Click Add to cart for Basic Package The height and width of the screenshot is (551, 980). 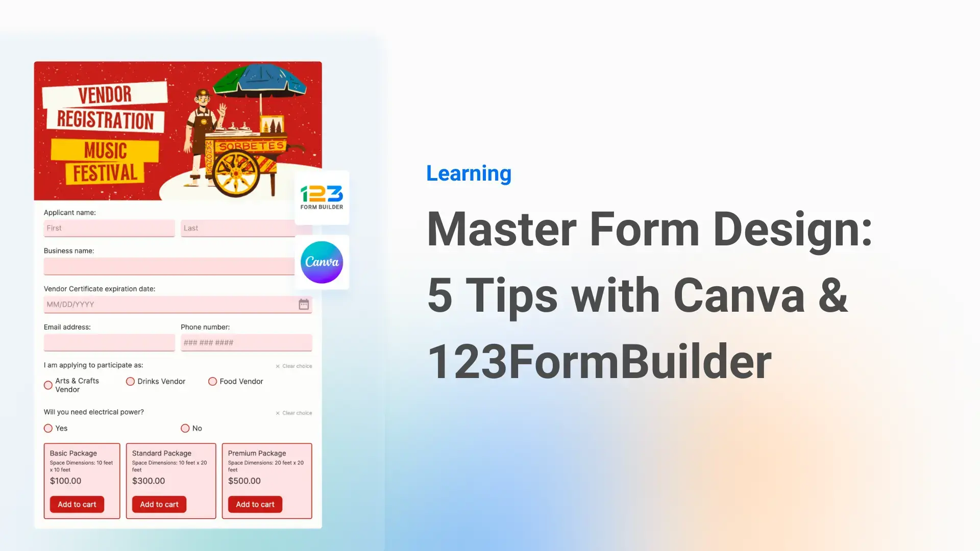(77, 504)
